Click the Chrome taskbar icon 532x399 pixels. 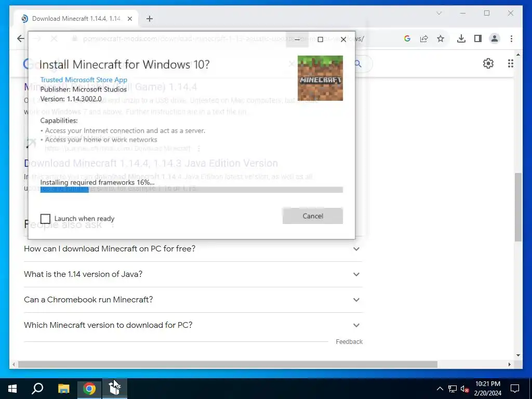coord(89,389)
